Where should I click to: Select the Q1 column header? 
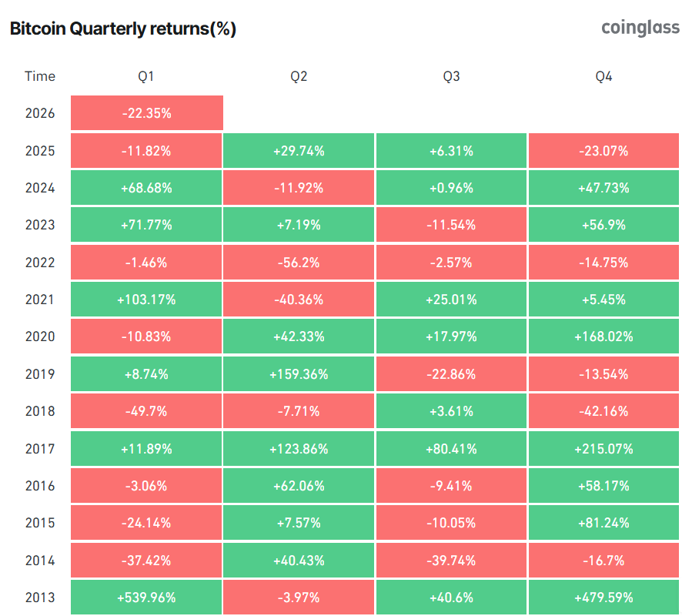point(146,76)
